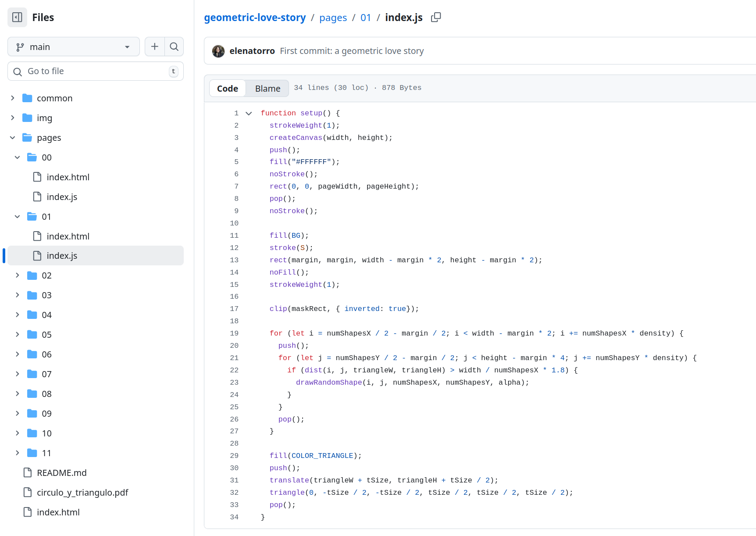Focus the Go to file search field

[95, 71]
